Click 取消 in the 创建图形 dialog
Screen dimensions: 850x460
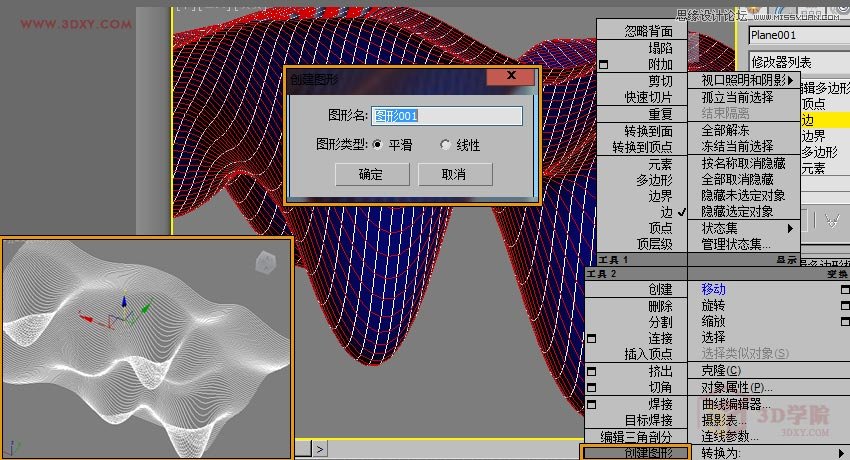tap(455, 174)
